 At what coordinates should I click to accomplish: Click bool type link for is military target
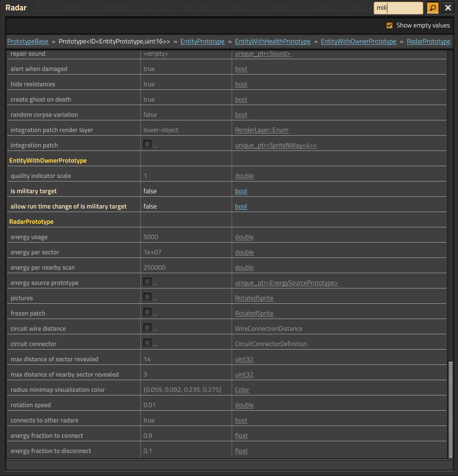pyautogui.click(x=241, y=191)
